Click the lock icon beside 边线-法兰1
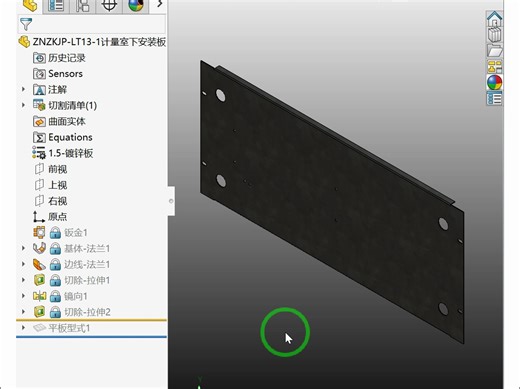 tap(55, 265)
